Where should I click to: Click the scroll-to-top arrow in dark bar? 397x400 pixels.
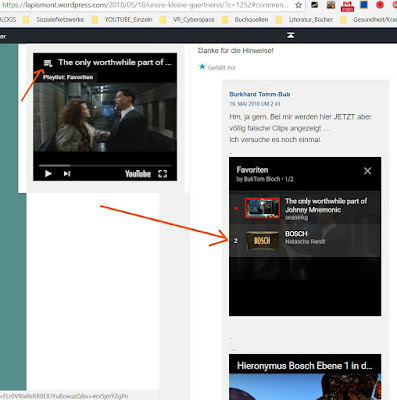pos(291,35)
